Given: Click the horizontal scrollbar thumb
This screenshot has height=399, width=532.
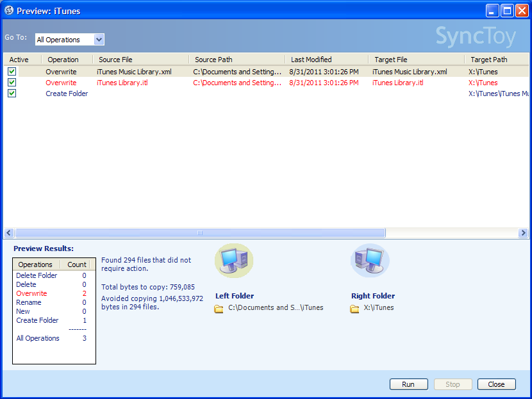Looking at the screenshot, I should point(200,233).
